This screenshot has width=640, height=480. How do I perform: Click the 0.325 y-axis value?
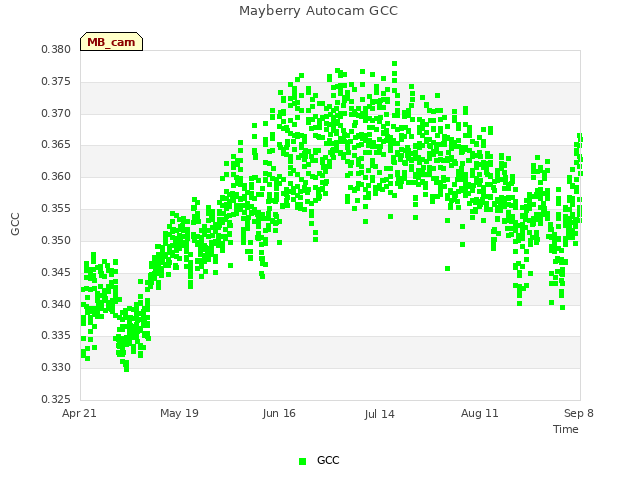coord(56,399)
